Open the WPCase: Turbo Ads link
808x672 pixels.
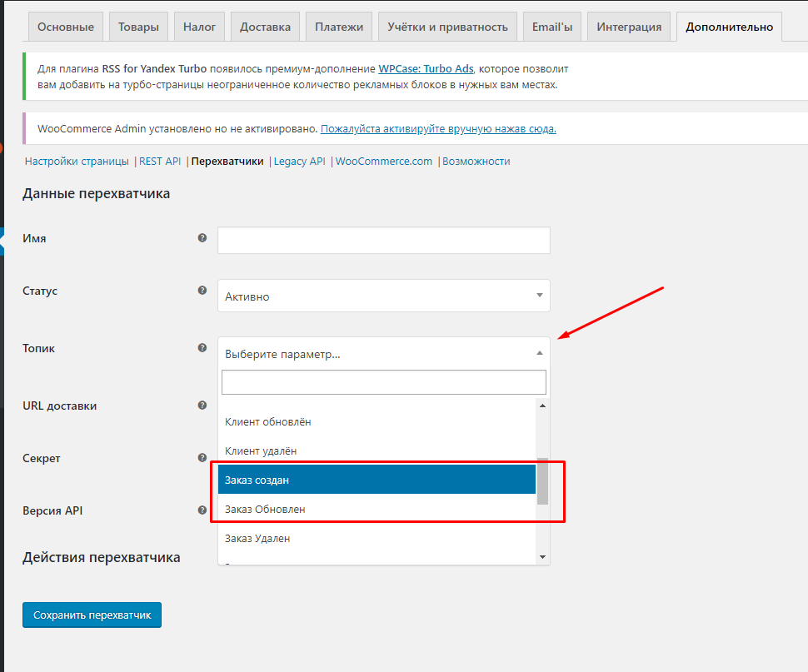tap(426, 68)
